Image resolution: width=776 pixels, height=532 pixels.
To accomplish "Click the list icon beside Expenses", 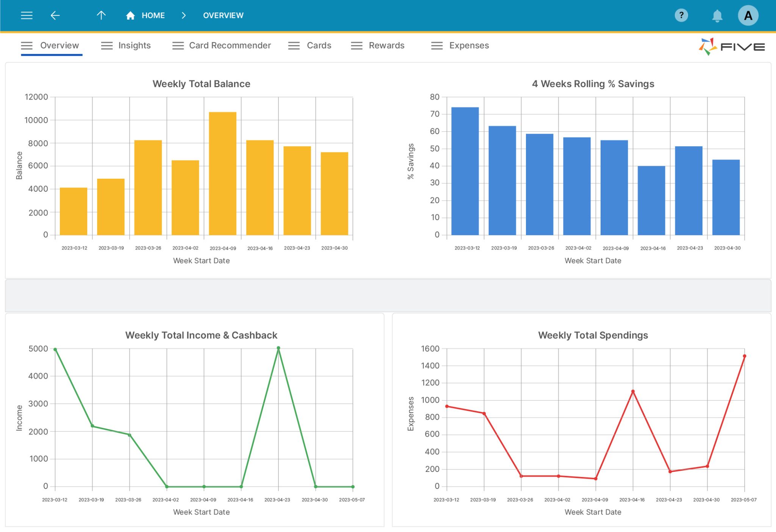I will point(436,45).
